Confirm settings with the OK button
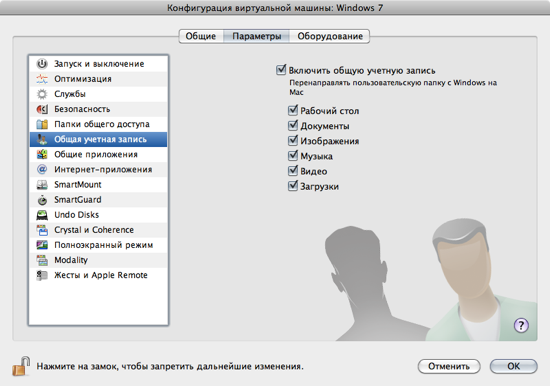Screen dimensions: 550x386 click(x=514, y=366)
